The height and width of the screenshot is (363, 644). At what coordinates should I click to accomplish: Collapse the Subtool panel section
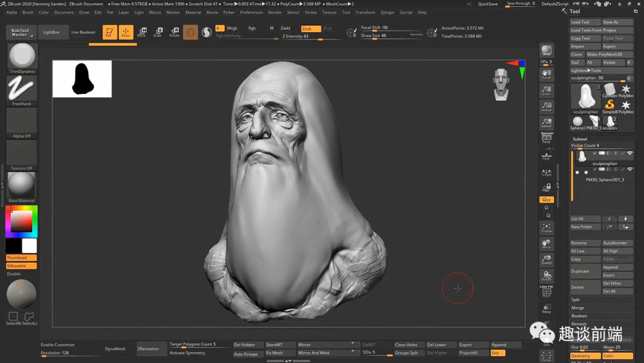coord(580,139)
